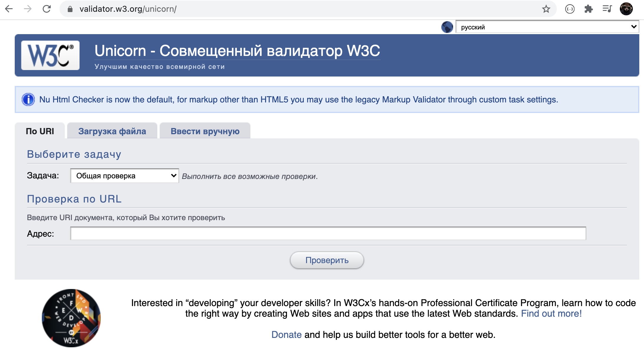This screenshot has width=644, height=362.
Task: Click the W3C logo
Action: 50,55
